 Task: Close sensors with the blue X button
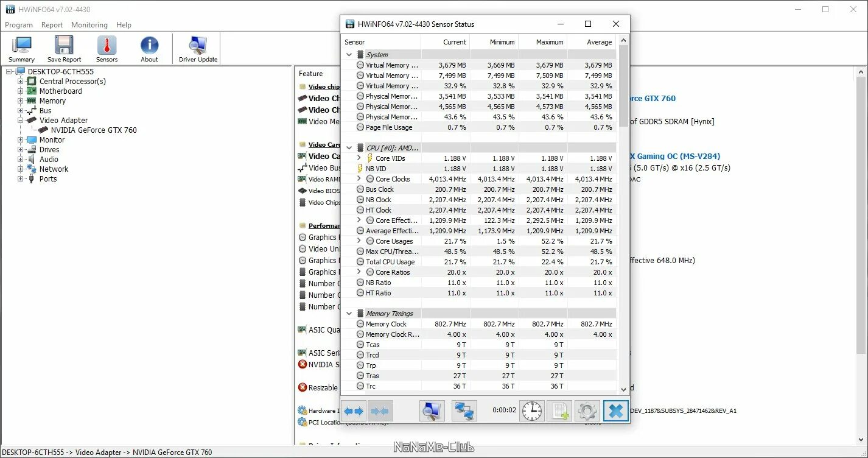click(x=615, y=411)
